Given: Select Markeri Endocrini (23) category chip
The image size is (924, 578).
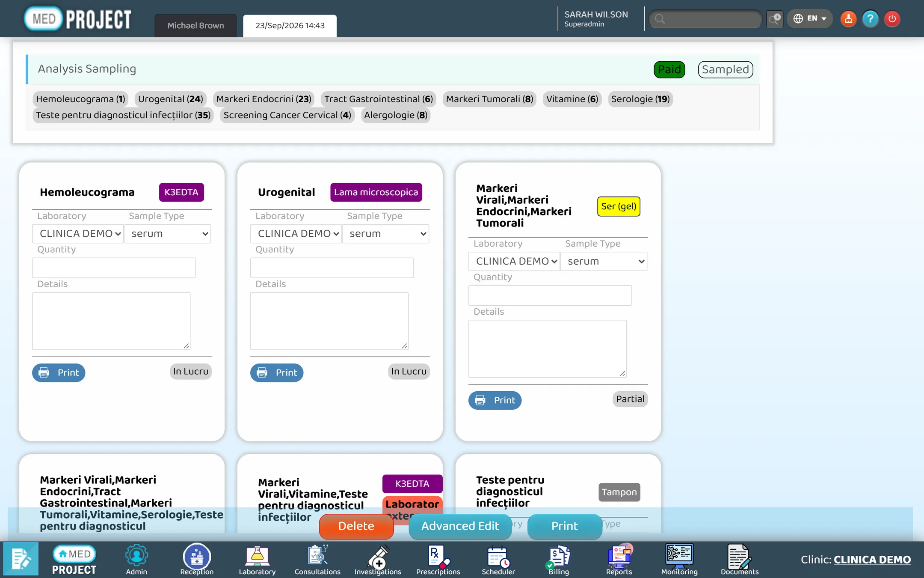Looking at the screenshot, I should click(264, 99).
